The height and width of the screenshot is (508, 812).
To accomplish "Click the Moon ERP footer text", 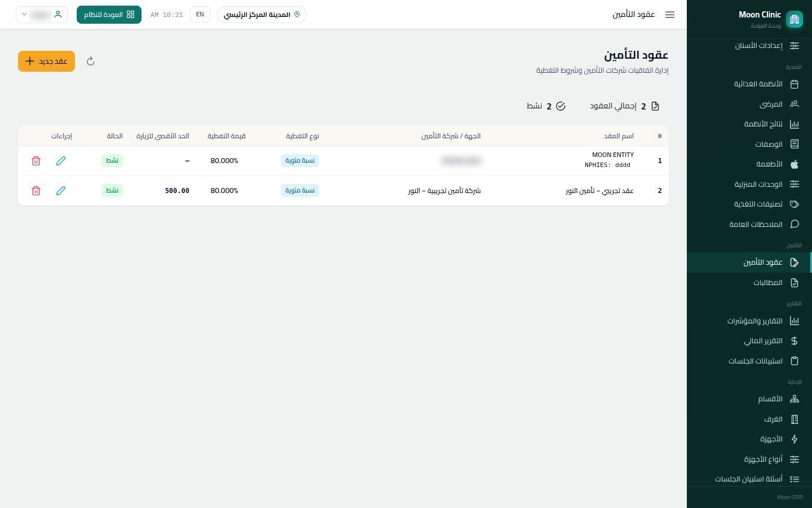I will [x=790, y=497].
